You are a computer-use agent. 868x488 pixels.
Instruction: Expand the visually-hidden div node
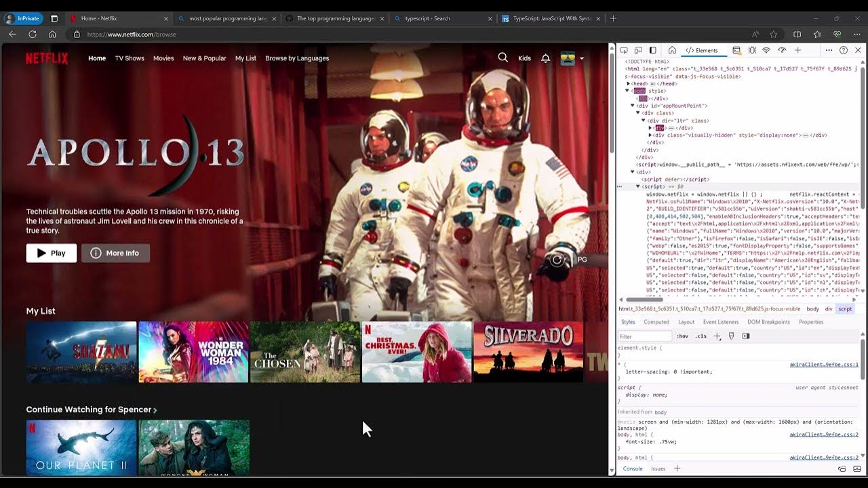pyautogui.click(x=650, y=135)
